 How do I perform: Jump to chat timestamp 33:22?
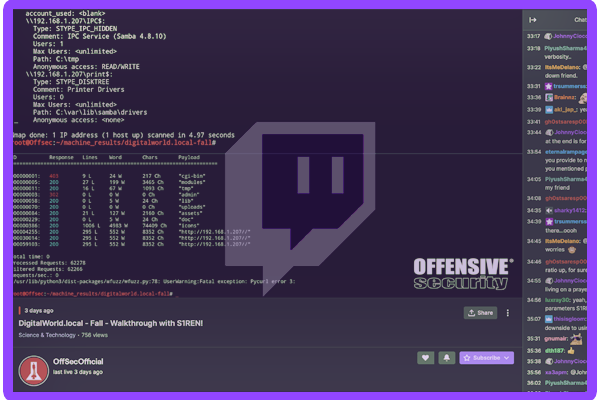533,68
